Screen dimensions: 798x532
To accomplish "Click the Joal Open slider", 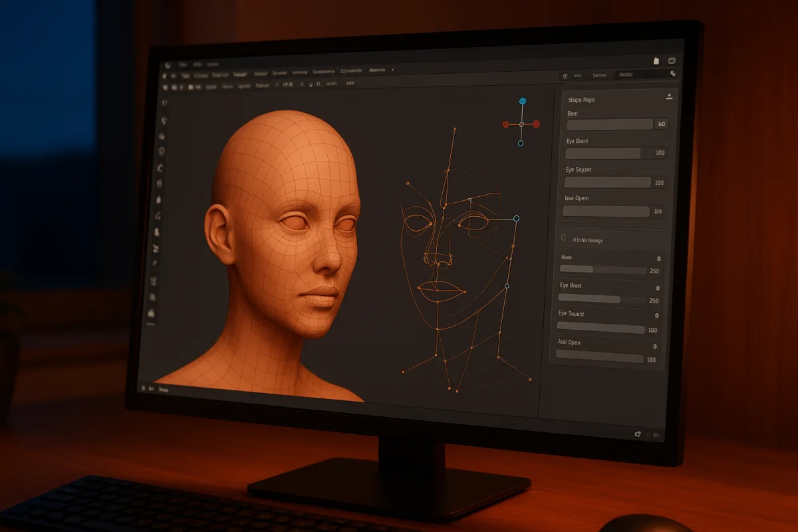I will (599, 358).
